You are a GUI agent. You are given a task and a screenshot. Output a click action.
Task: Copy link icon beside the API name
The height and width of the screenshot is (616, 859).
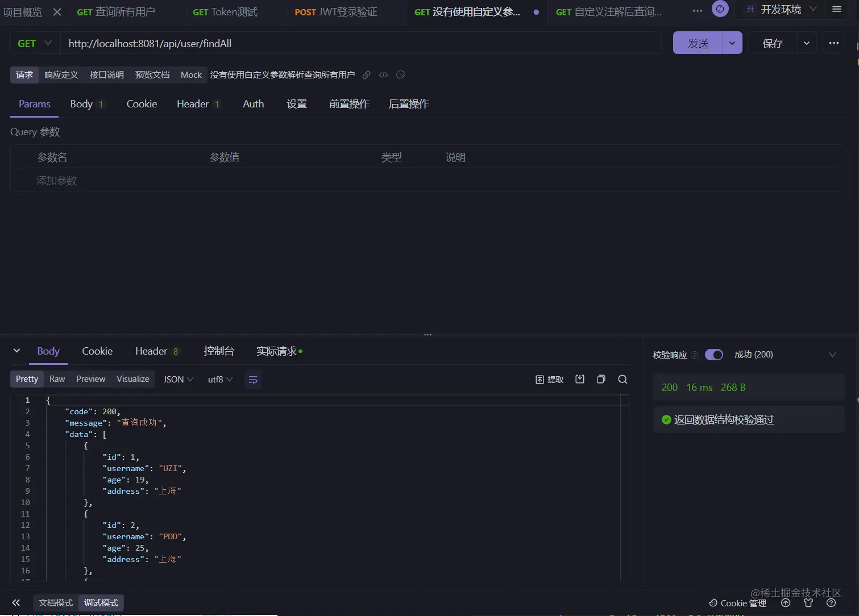(367, 75)
